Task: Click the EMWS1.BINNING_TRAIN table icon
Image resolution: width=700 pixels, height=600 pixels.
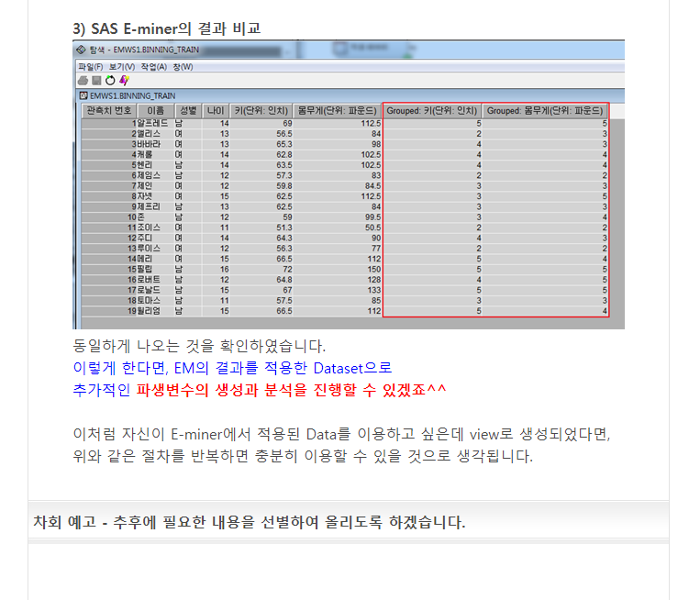Action: click(83, 95)
